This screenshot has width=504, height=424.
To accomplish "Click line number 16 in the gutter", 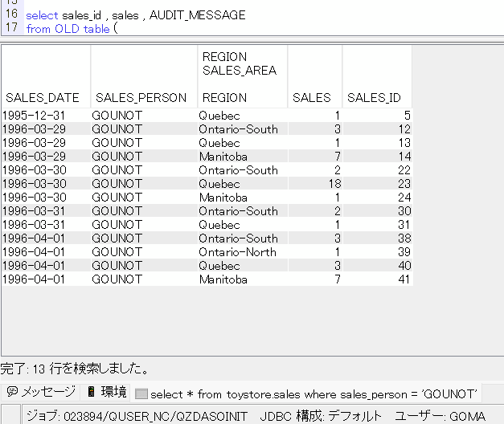I will coord(11,14).
